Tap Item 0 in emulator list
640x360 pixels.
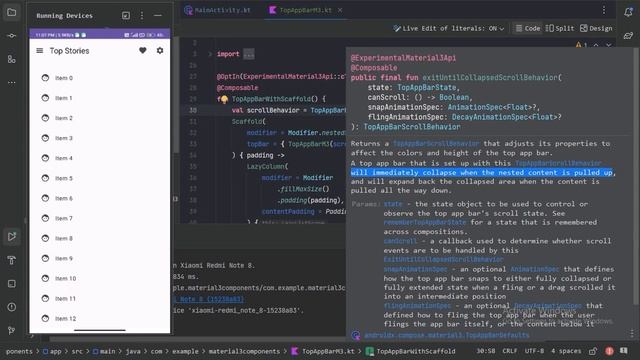pos(100,78)
